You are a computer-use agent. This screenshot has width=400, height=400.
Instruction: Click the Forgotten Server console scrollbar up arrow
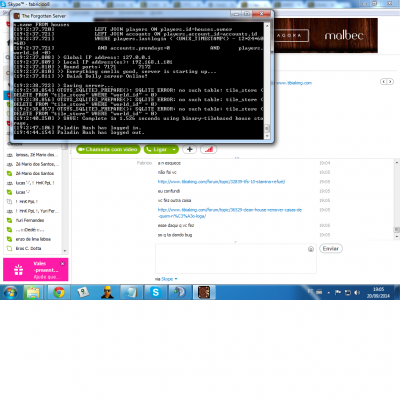pos(267,25)
